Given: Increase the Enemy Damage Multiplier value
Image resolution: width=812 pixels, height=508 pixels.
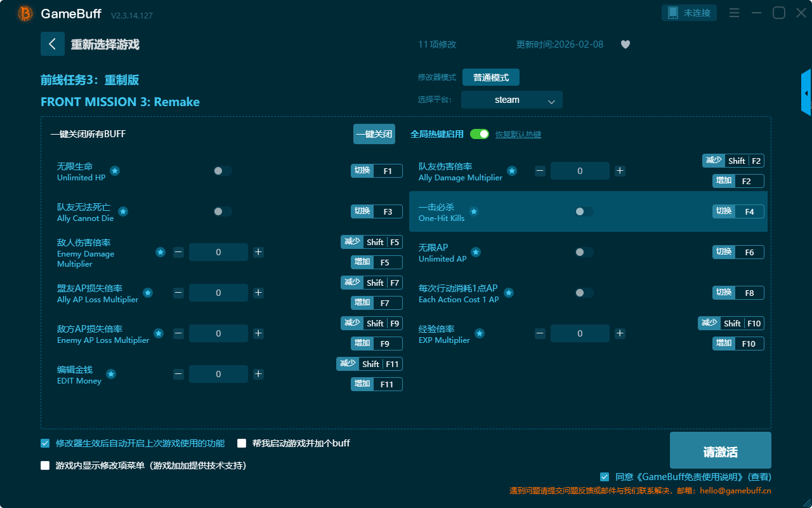Looking at the screenshot, I should 258,252.
